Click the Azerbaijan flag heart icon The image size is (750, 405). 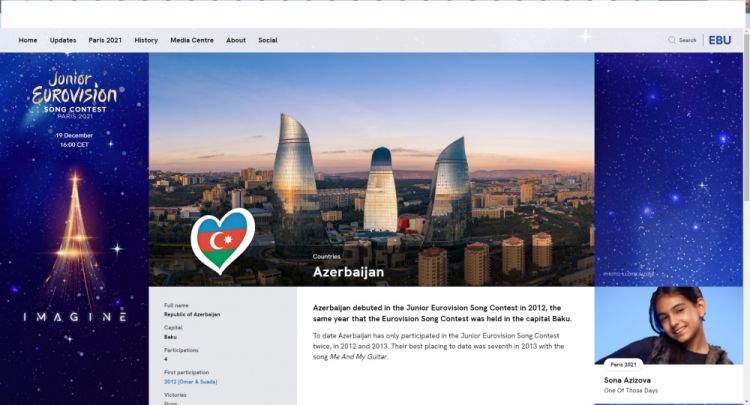223,241
